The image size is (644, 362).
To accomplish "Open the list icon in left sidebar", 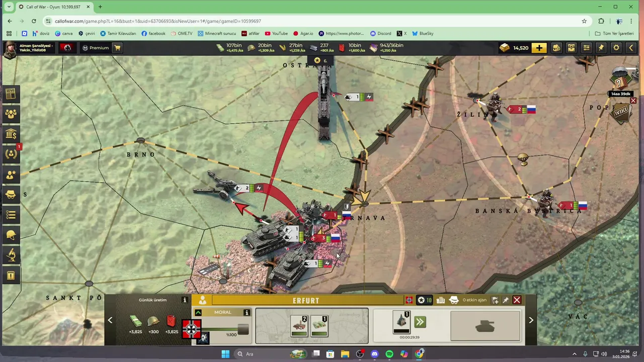I will point(11,215).
